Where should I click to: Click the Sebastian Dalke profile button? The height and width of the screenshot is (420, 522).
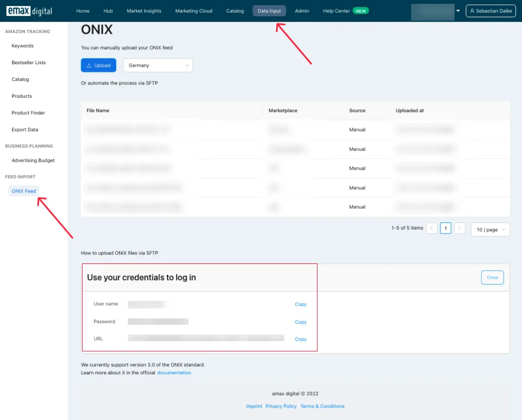490,11
